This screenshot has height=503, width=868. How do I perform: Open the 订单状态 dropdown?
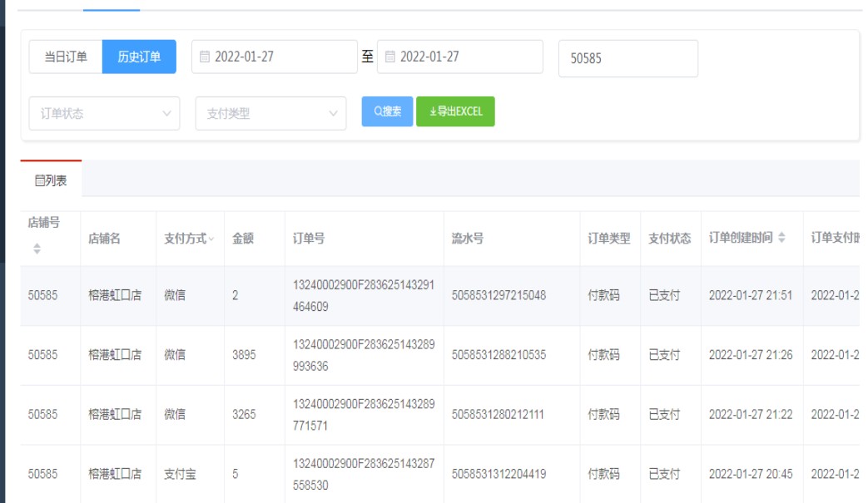pos(104,114)
